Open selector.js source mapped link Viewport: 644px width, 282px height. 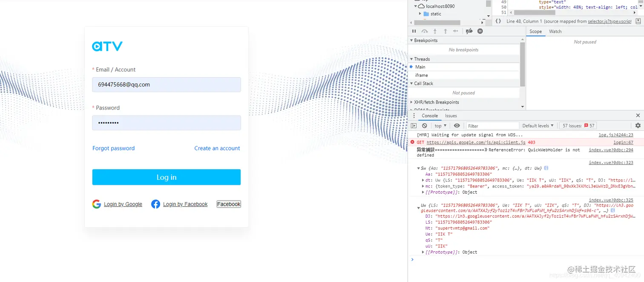[x=609, y=21]
